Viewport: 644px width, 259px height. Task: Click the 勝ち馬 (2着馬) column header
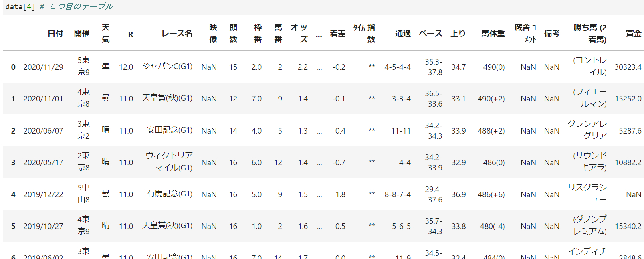(x=590, y=34)
